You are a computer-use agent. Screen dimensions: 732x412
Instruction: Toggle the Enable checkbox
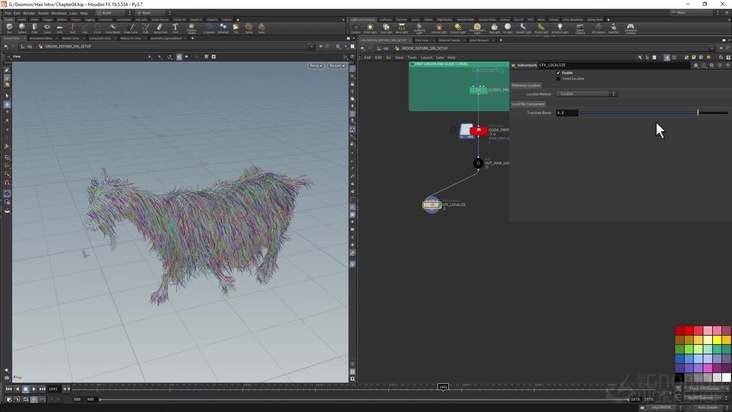pyautogui.click(x=558, y=72)
